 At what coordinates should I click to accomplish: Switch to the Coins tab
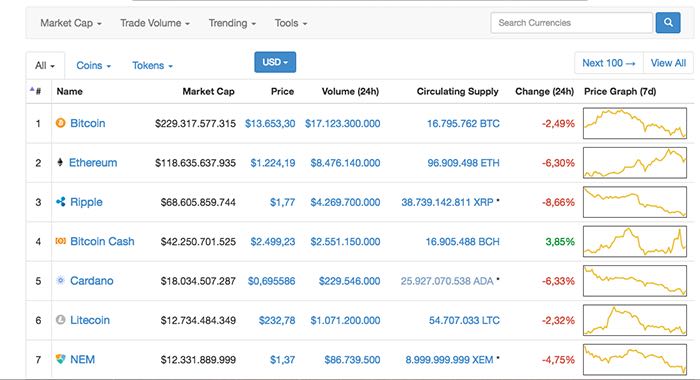[x=93, y=66]
